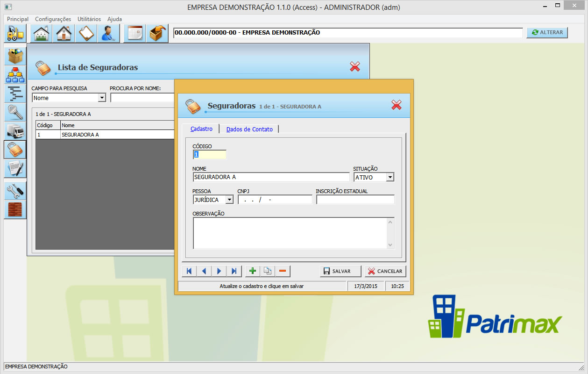
Task: Switch to the Cadastro tab
Action: pos(201,129)
